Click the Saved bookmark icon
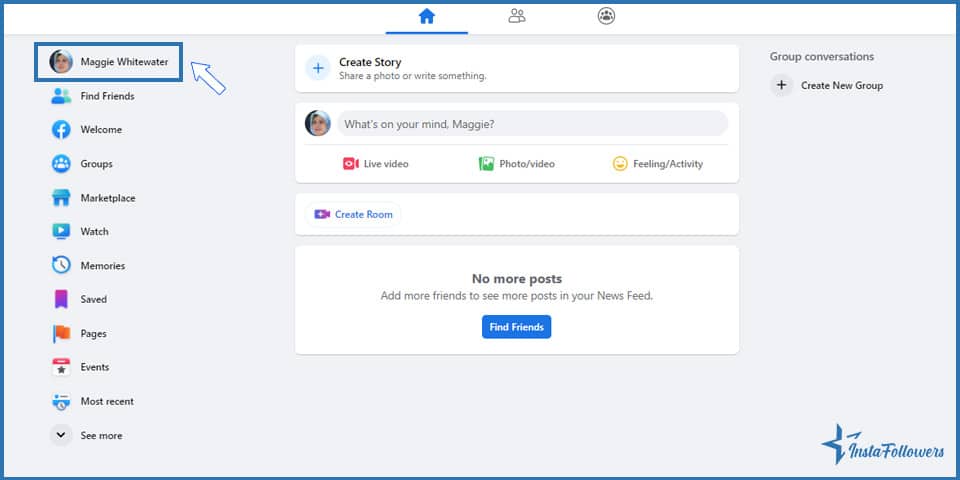Screen dimensions: 960x480 click(x=61, y=299)
